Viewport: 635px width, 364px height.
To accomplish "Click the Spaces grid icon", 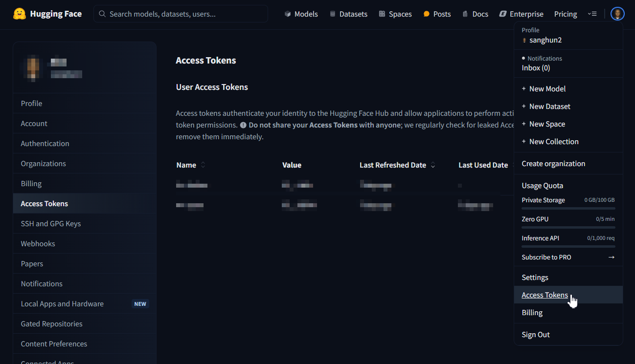I will pyautogui.click(x=382, y=14).
